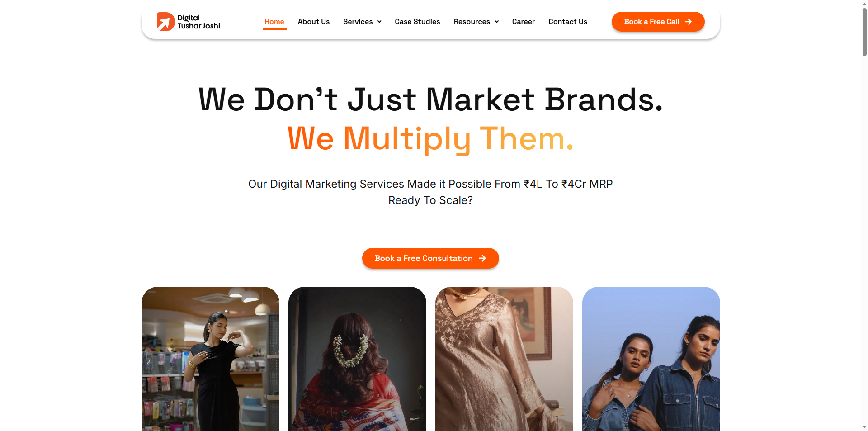
Task: Expand the Services dropdown chevron
Action: [379, 22]
